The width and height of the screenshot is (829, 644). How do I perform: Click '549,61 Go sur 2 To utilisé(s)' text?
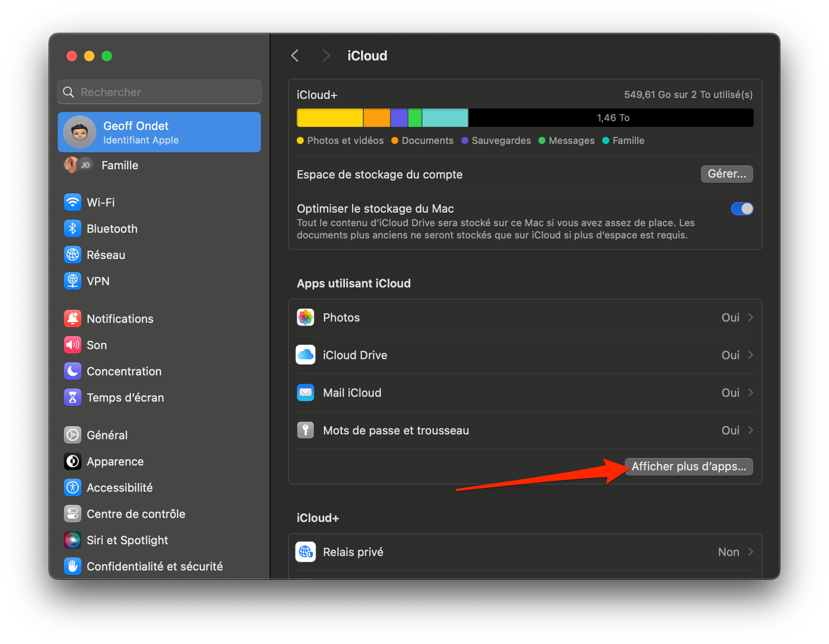(x=688, y=94)
